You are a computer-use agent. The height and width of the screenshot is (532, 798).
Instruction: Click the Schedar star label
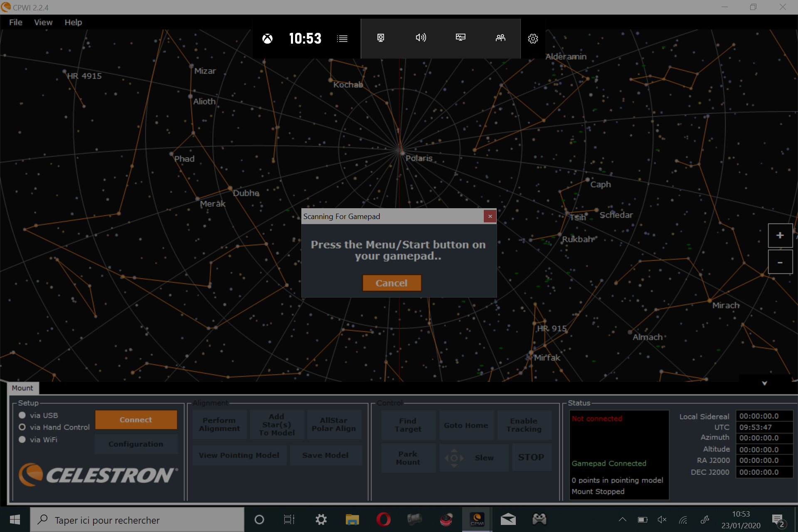click(616, 215)
